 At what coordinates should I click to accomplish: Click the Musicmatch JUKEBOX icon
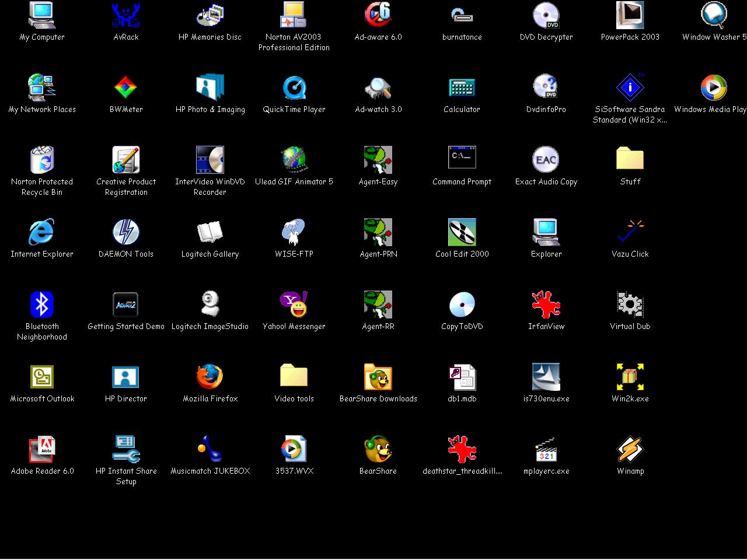click(210, 449)
